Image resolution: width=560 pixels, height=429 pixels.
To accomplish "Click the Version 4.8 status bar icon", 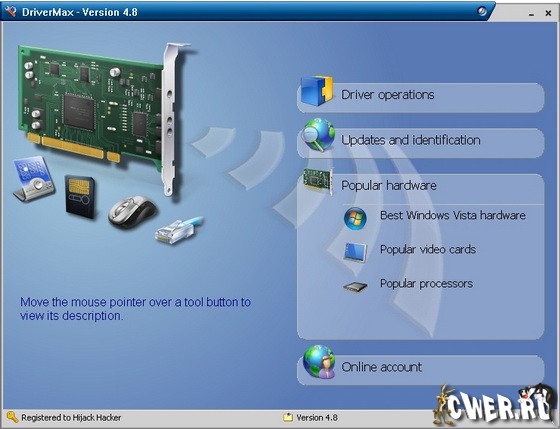I will (288, 417).
